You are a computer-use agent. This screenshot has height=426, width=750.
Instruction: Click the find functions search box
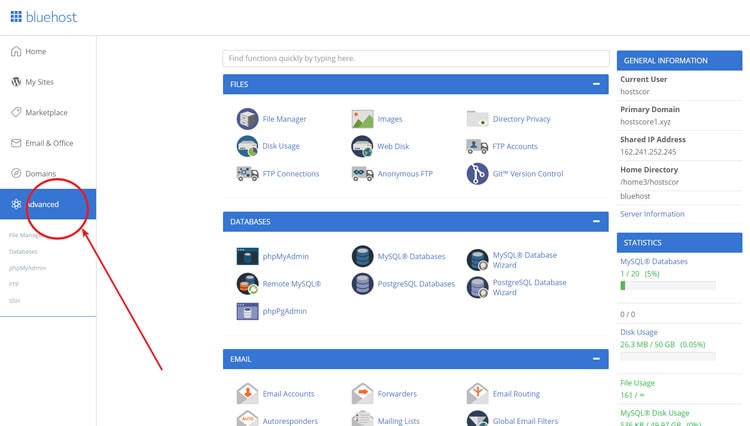pyautogui.click(x=416, y=58)
